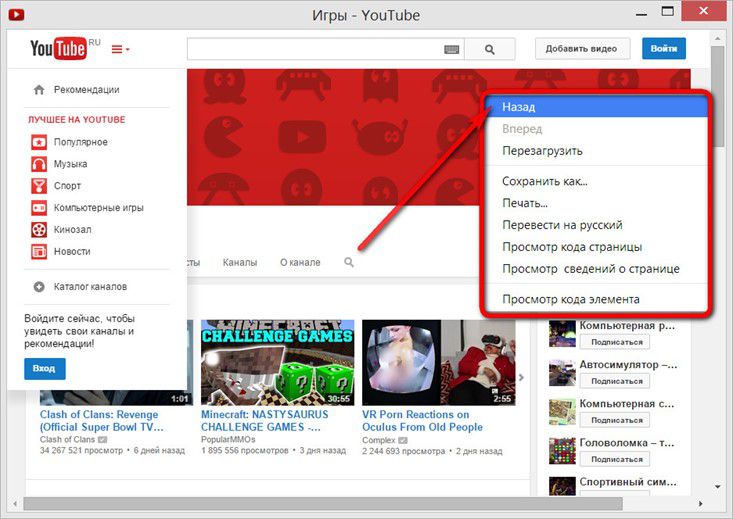Click the Новости newspaper icon
Image resolution: width=733 pixels, height=519 pixels.
[39, 252]
